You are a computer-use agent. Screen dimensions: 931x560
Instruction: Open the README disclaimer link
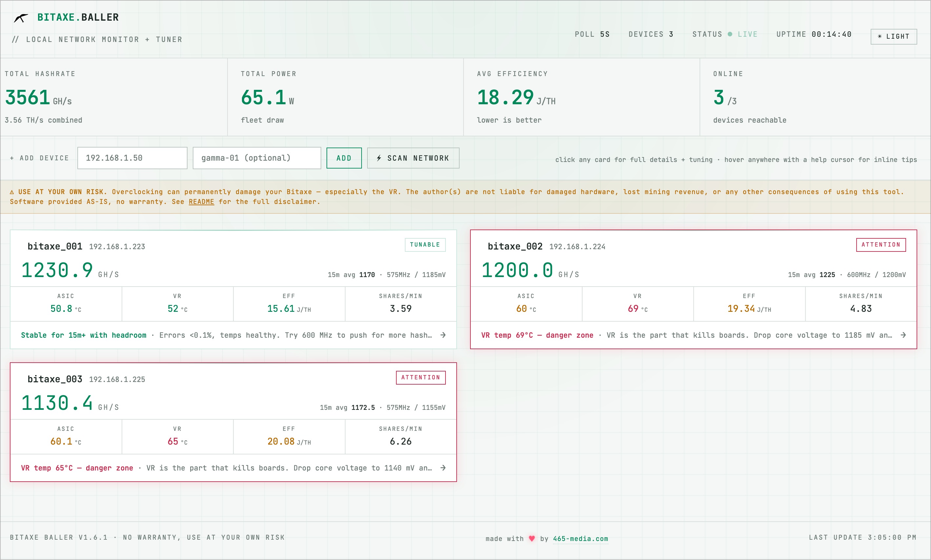pos(201,202)
